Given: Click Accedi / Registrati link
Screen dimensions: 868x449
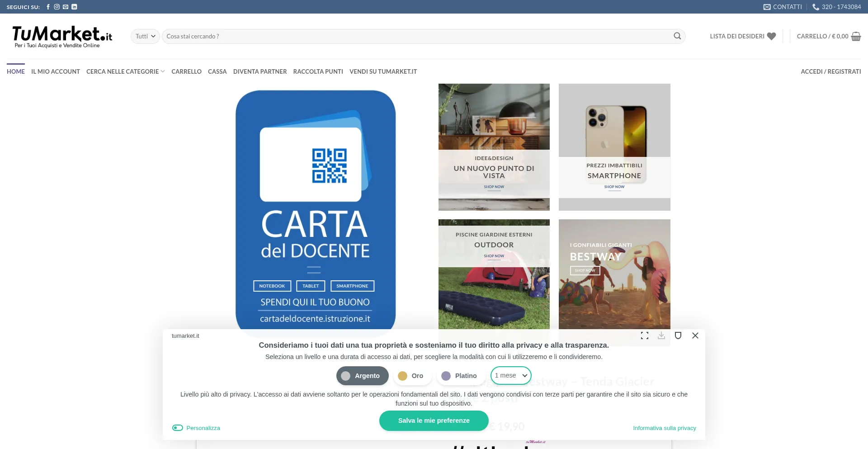Looking at the screenshot, I should tap(831, 71).
